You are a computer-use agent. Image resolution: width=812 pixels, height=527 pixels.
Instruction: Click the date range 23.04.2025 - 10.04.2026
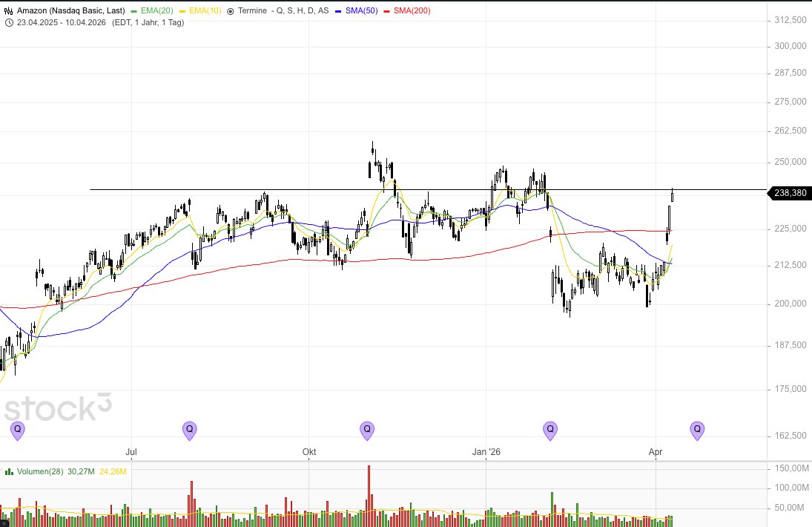(61, 23)
